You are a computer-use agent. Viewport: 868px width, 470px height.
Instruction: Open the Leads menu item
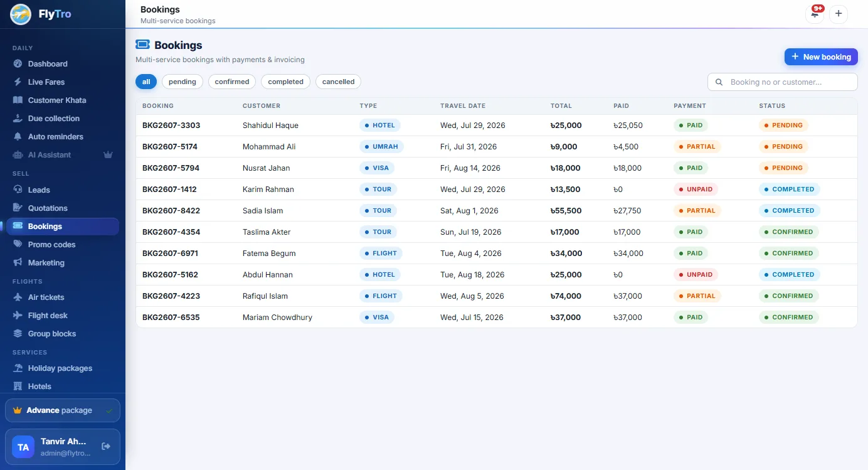pos(63,190)
